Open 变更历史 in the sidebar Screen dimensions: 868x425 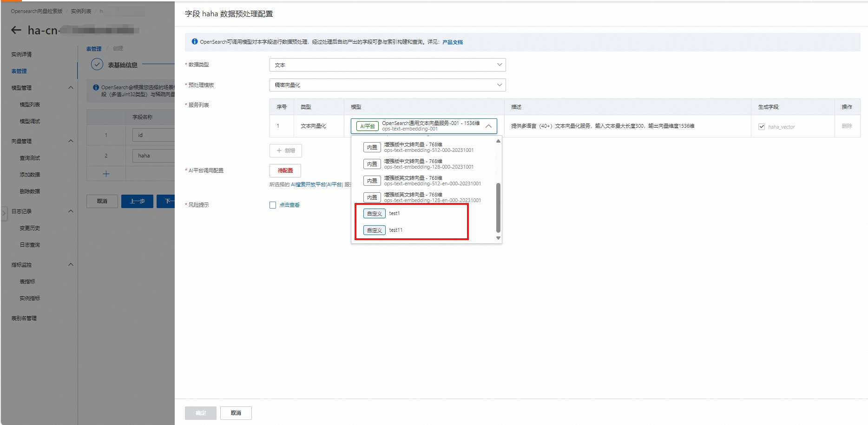point(30,228)
